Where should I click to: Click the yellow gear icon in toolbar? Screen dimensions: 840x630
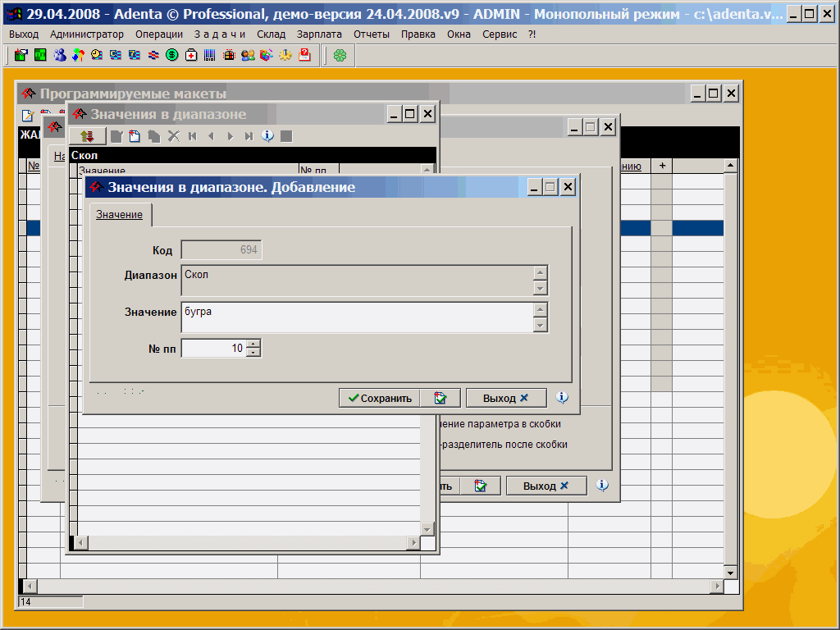285,55
